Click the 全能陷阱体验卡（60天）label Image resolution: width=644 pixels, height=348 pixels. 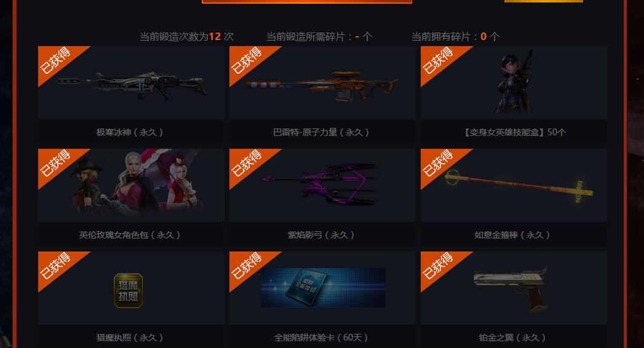(x=321, y=338)
